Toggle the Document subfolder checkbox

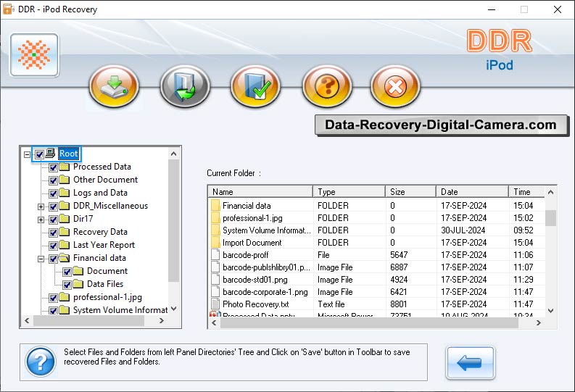click(x=67, y=272)
